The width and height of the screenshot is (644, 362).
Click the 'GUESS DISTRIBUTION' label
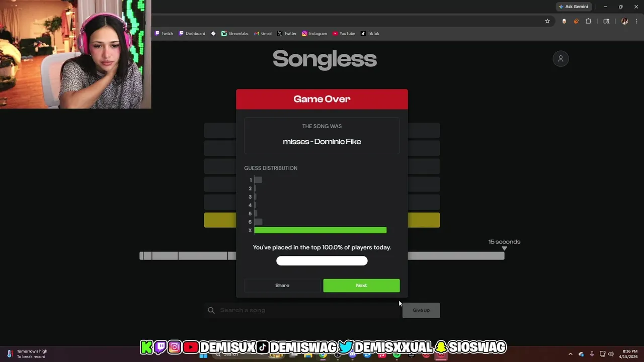tap(271, 168)
